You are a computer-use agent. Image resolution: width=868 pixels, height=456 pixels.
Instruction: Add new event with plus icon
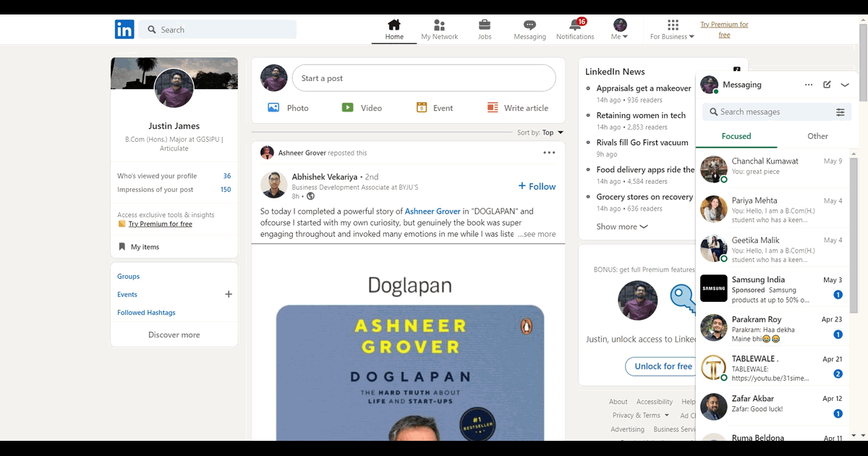(x=229, y=294)
